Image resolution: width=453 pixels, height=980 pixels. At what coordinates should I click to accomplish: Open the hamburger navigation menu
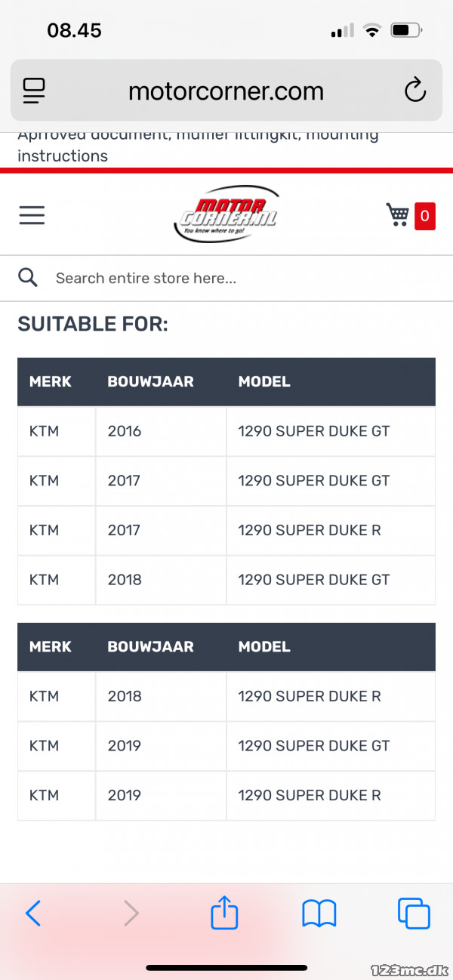pyautogui.click(x=32, y=215)
